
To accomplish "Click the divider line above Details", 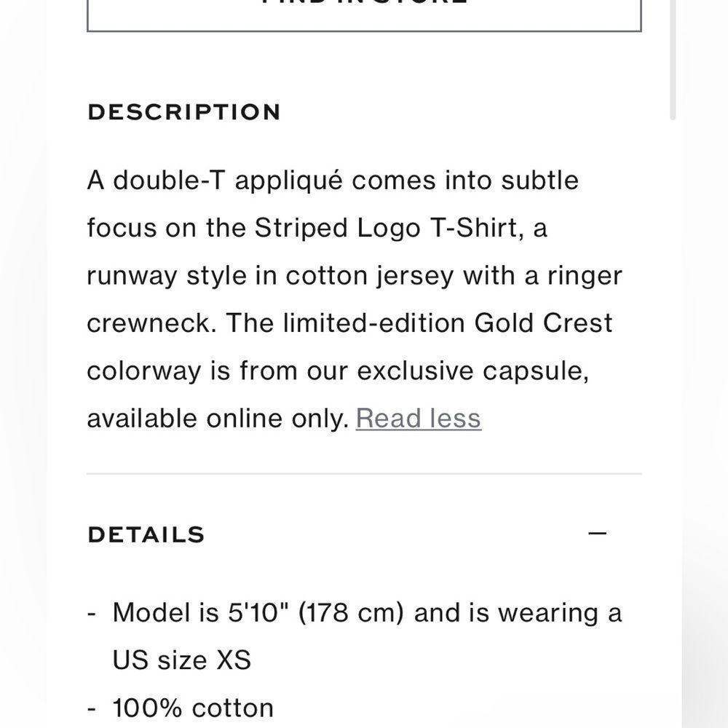I will 364,474.
